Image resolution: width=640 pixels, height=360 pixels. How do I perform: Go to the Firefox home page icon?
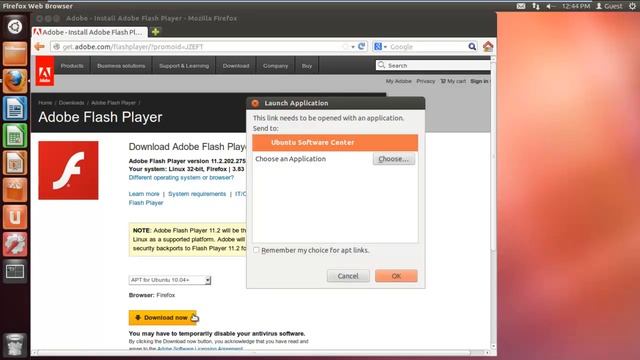pos(488,47)
